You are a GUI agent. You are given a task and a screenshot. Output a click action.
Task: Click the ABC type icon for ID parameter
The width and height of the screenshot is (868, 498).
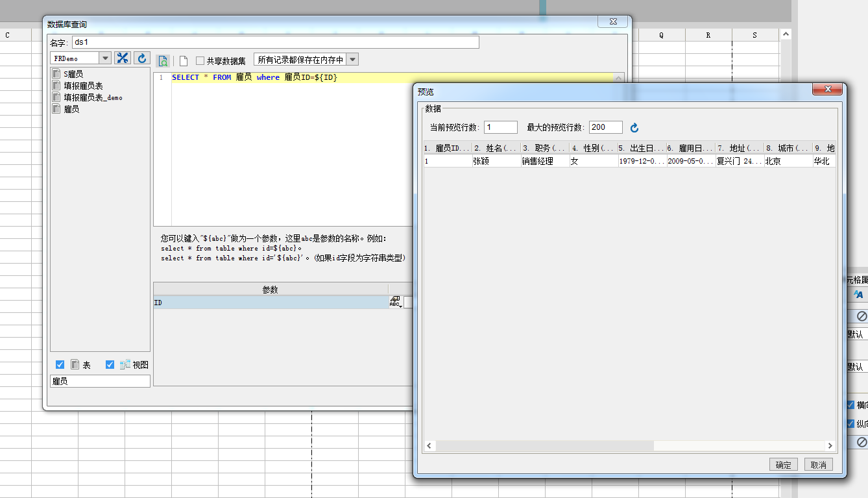[395, 302]
